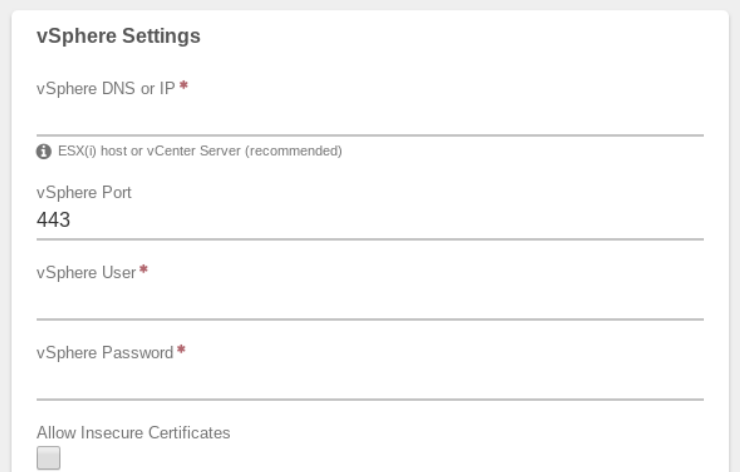Click the underline beneath the vSphere Password field
The width and height of the screenshot is (740, 472).
pos(370,399)
